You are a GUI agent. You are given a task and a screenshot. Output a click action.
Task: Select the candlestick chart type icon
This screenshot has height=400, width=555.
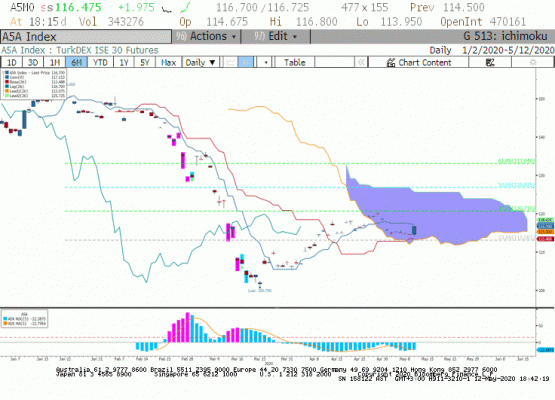click(246, 63)
